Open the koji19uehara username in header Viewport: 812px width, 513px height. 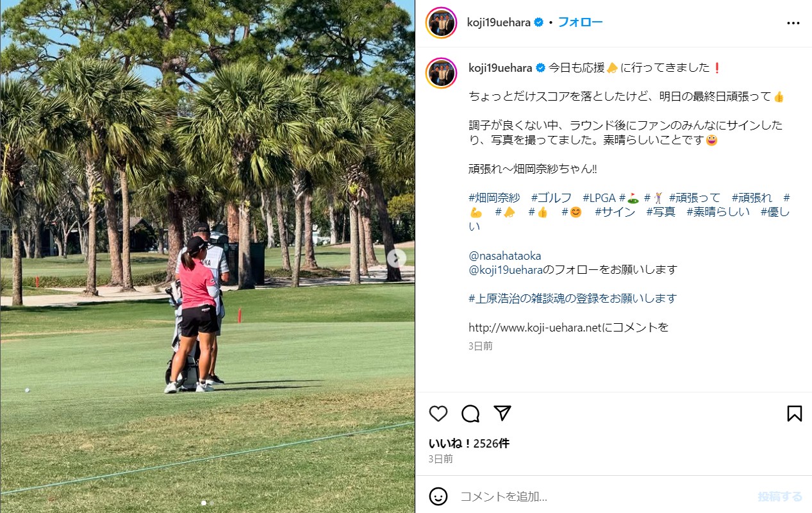499,22
